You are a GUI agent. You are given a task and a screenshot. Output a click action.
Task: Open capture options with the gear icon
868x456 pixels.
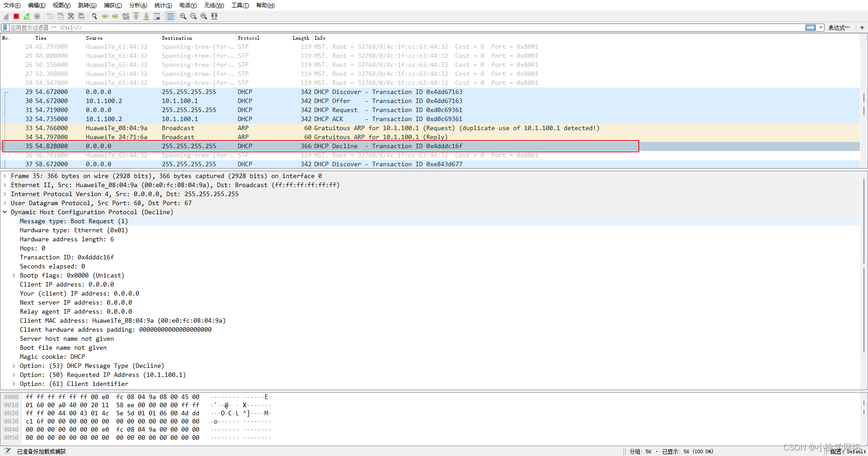click(x=37, y=16)
